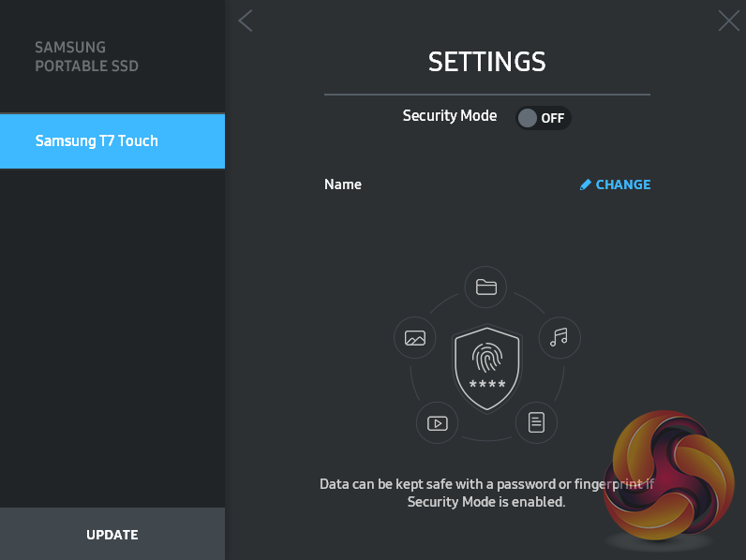Viewport: 746px width, 560px height.
Task: Click the SETTINGS heading
Action: point(486,62)
